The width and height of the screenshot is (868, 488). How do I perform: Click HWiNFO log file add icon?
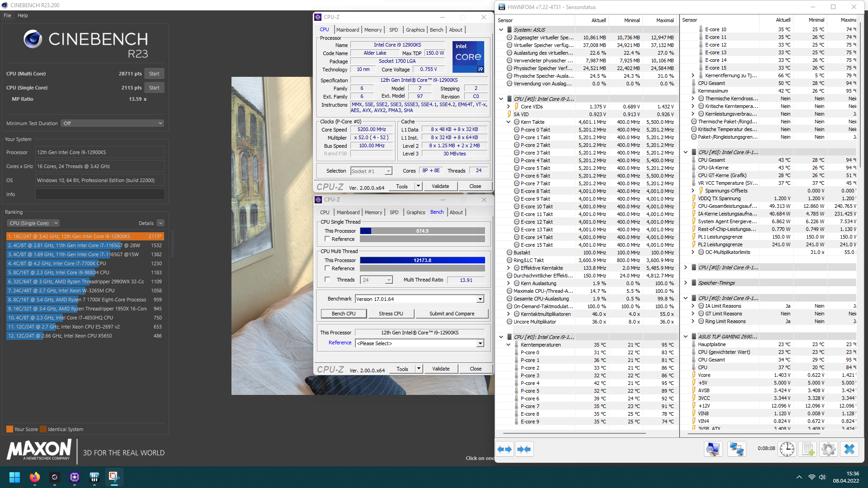[807, 449]
